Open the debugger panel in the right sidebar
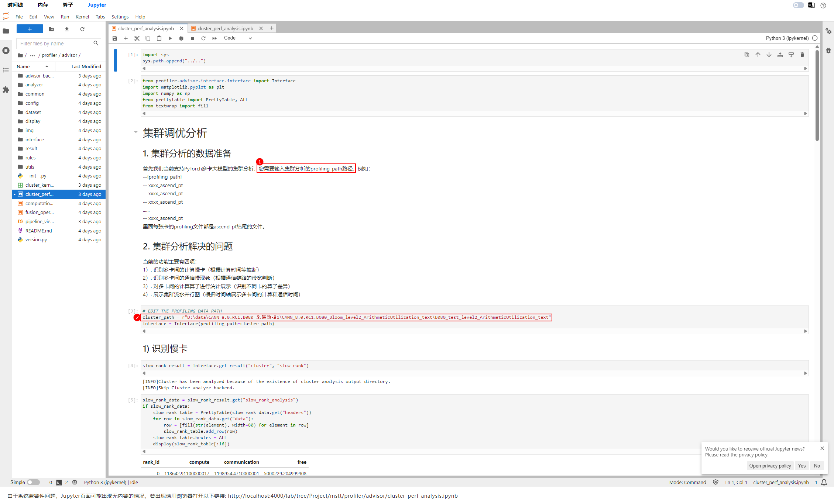This screenshot has height=504, width=834. (828, 51)
